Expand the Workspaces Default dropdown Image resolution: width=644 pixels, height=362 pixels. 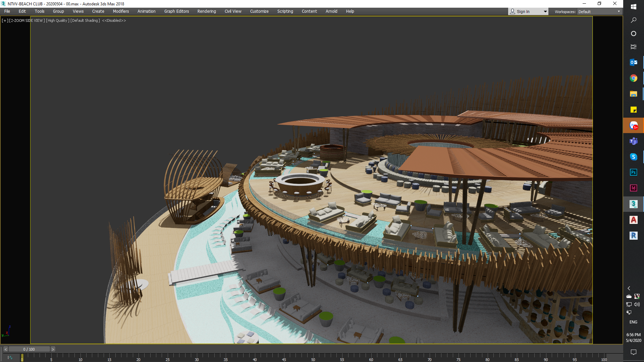(619, 12)
